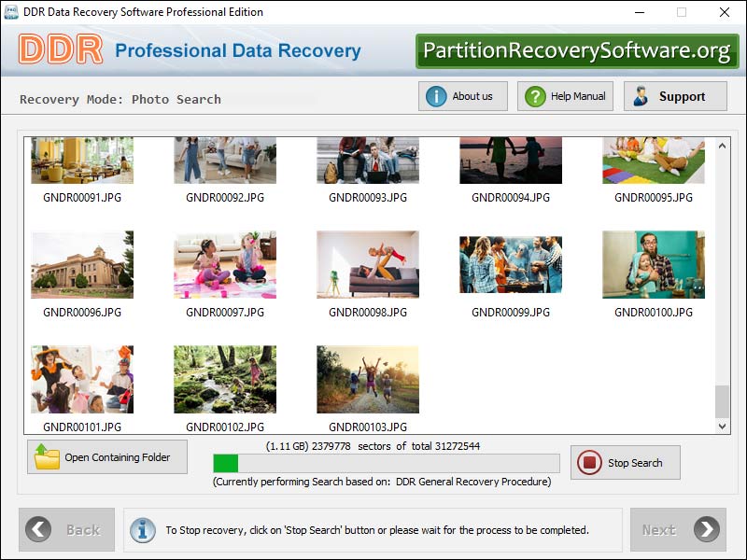747x560 pixels.
Task: Click the Support person icon
Action: point(641,96)
